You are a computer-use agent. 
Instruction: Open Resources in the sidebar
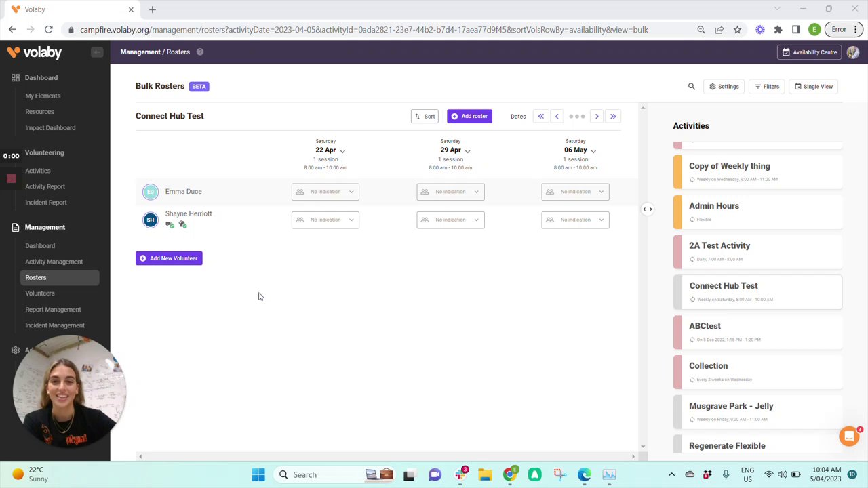coord(39,112)
